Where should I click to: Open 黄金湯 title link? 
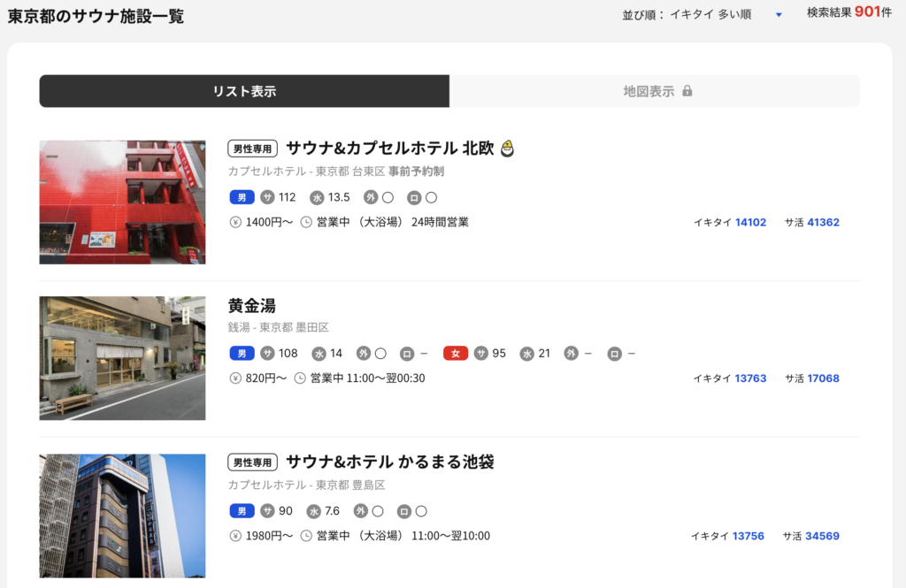[x=252, y=305]
